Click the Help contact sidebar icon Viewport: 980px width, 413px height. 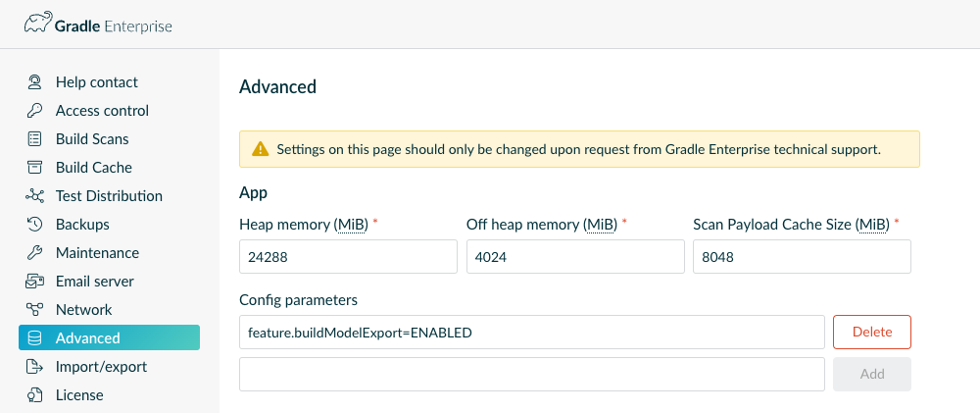tap(35, 82)
